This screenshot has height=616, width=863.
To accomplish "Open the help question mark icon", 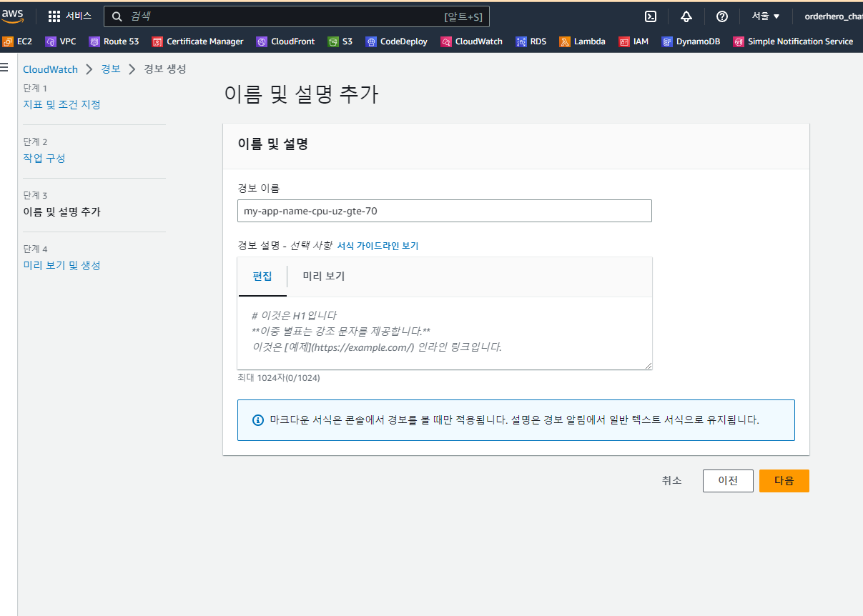I will (722, 16).
